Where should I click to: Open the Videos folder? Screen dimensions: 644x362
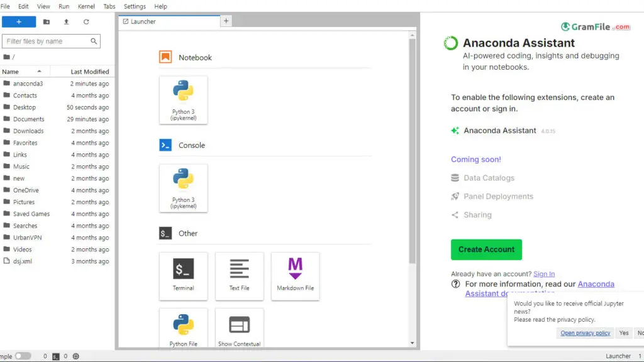57,249
